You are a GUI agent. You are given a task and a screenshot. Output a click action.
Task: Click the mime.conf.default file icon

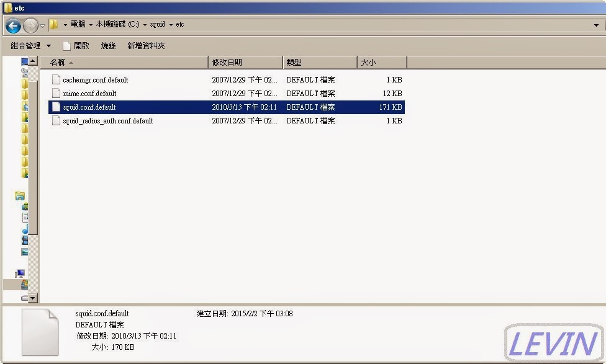coord(56,93)
